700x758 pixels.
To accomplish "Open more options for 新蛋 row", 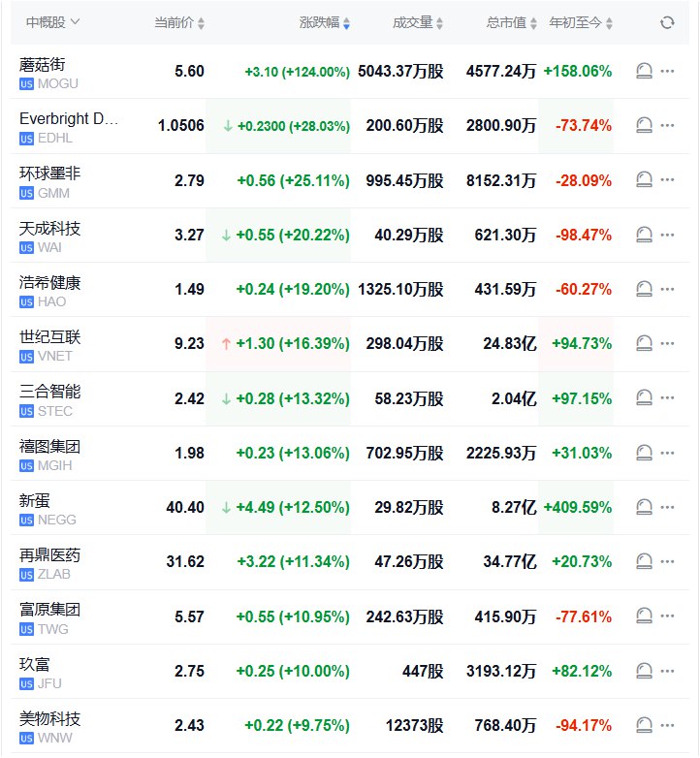I will click(667, 507).
